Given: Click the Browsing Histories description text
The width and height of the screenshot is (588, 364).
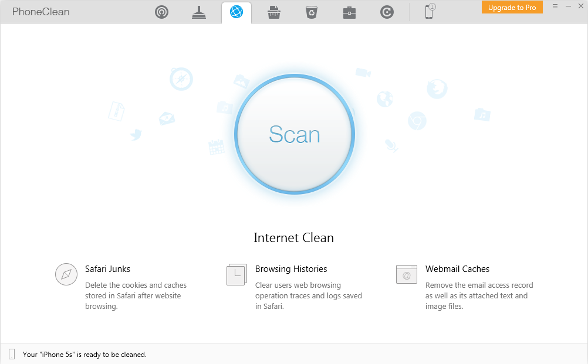Looking at the screenshot, I should [309, 295].
